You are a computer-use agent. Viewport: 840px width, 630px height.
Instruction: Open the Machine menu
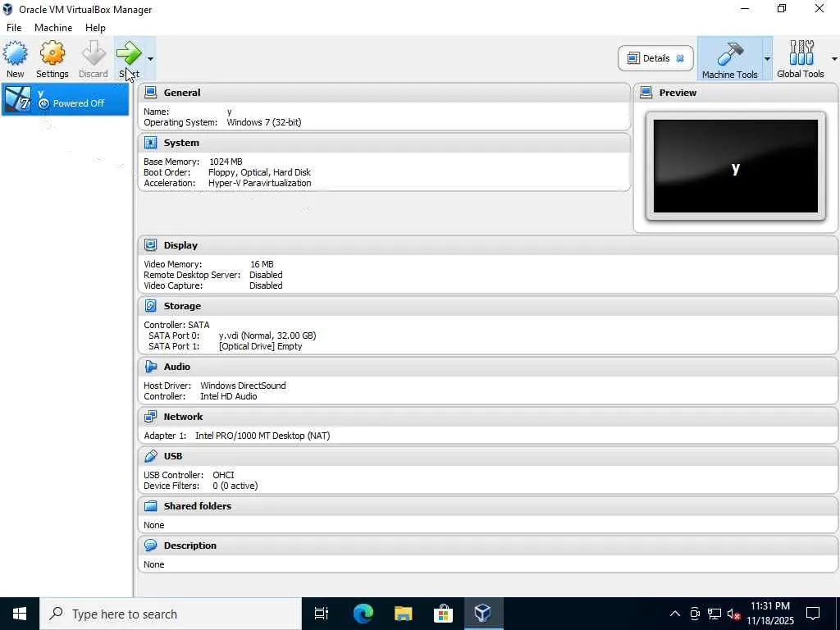pyautogui.click(x=53, y=28)
